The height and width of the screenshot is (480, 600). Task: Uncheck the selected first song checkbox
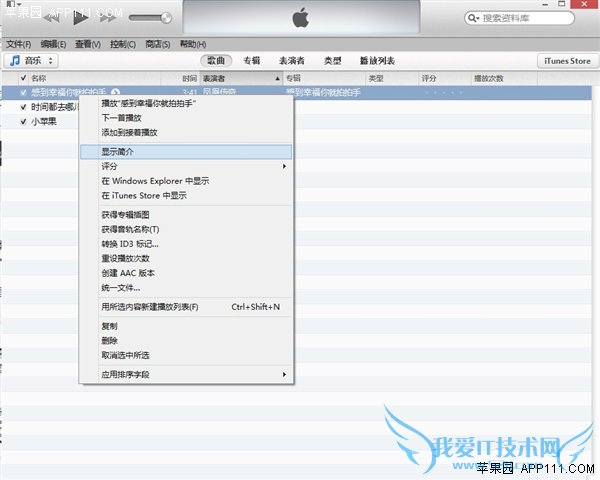tap(23, 92)
